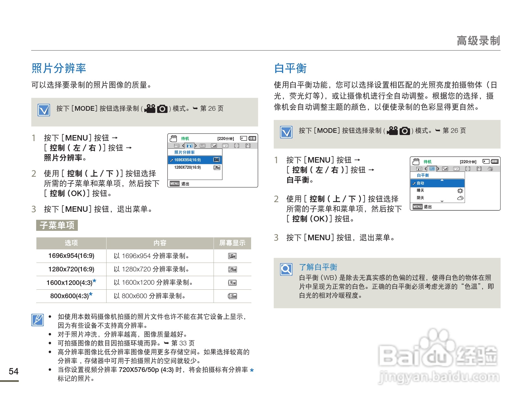
Task: Click right chevron in white balance toolbar
Action: (438, 169)
